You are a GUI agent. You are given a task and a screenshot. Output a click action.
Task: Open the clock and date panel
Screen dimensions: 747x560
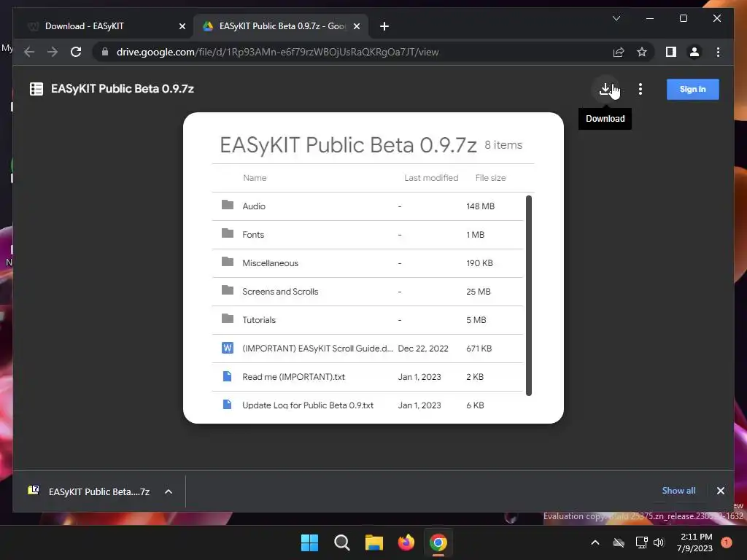[x=694, y=542]
